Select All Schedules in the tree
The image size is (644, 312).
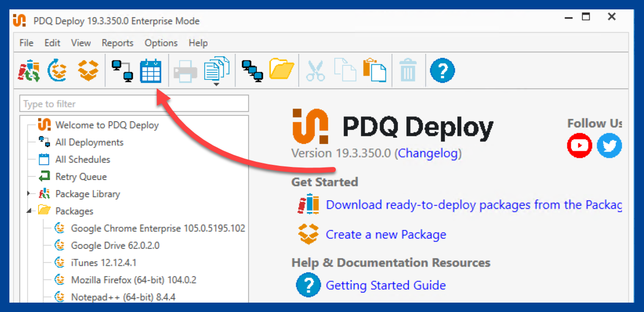83,160
